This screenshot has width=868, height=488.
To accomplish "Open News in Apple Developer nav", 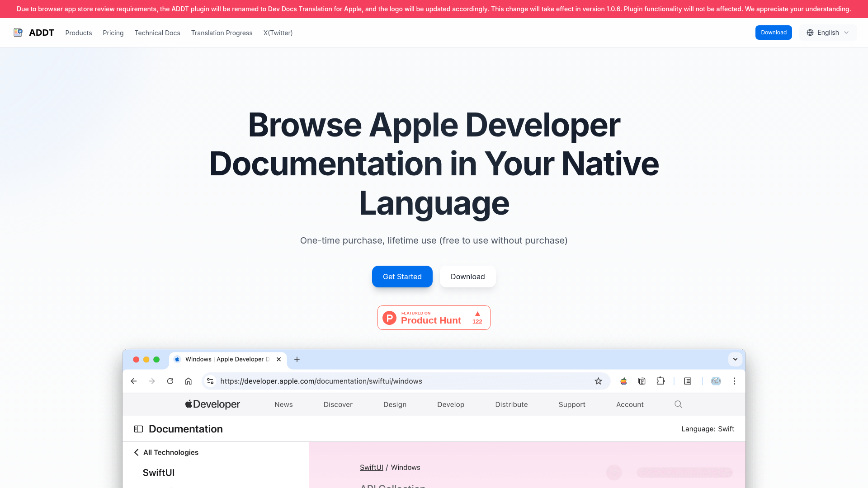I will [x=283, y=404].
